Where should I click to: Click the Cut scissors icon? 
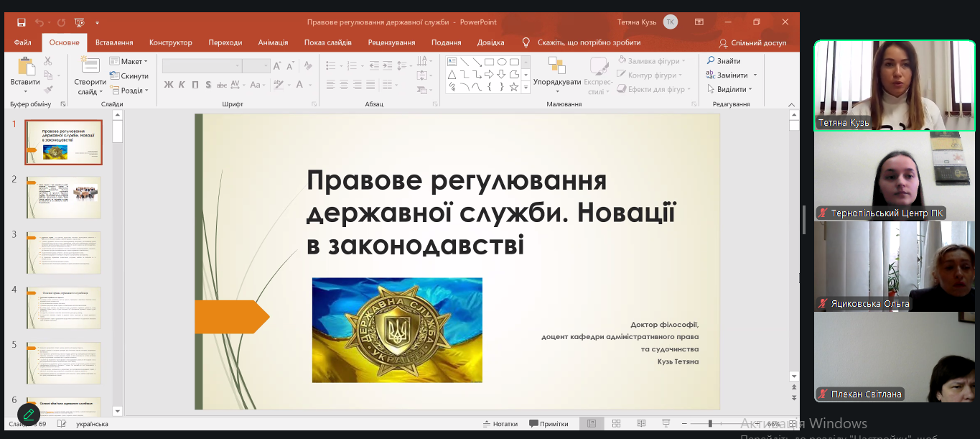[x=48, y=61]
